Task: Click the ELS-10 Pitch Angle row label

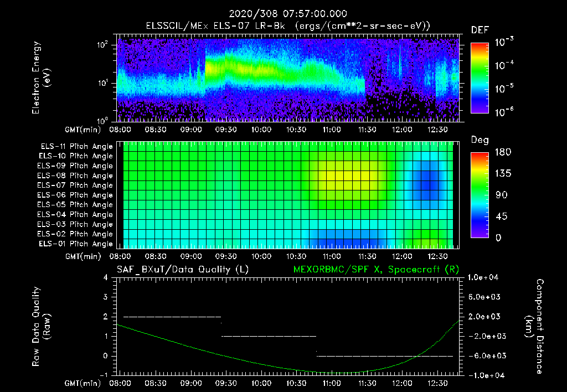Action: point(75,156)
